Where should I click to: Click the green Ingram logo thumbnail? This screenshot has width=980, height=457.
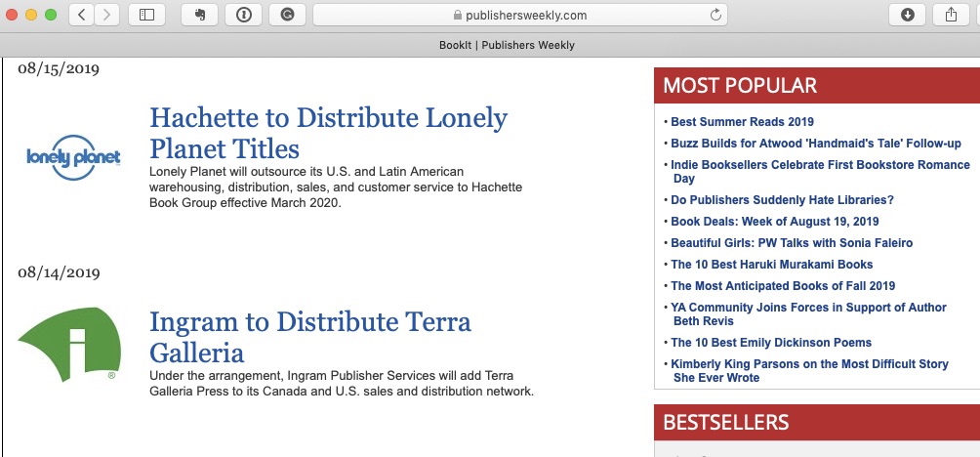68,345
